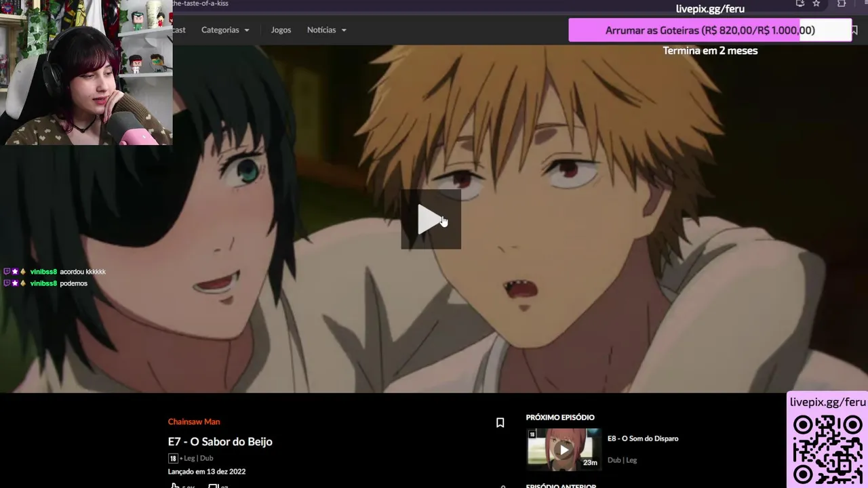Select the E8 - O Som do Disparo title

[643, 439]
